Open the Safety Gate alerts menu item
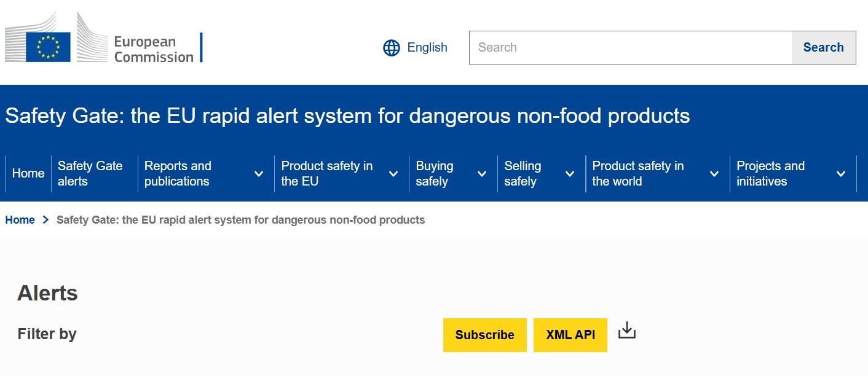The width and height of the screenshot is (868, 376). point(90,174)
